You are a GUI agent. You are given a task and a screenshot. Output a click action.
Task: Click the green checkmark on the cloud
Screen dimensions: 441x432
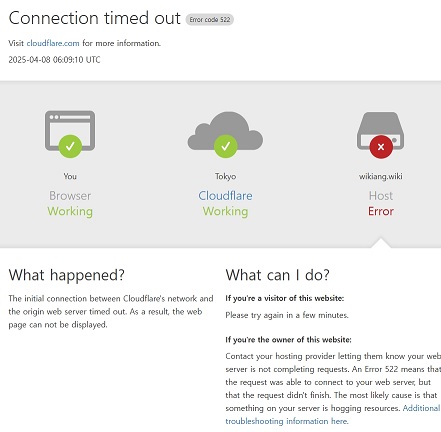(x=226, y=146)
